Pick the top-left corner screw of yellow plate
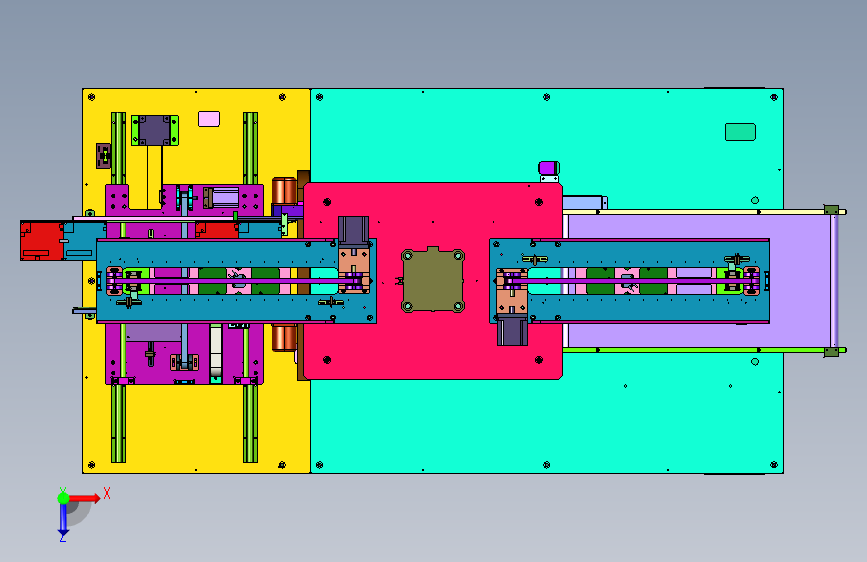This screenshot has width=867, height=562. (92, 97)
